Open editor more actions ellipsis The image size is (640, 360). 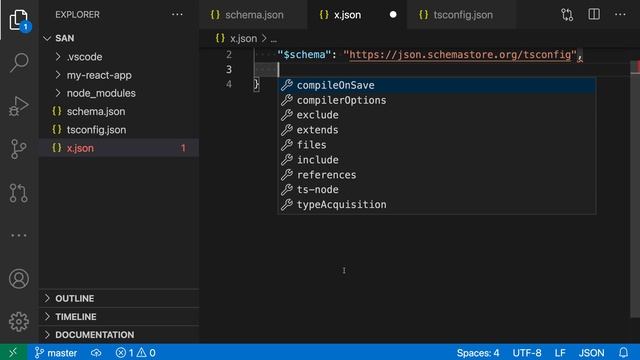tap(620, 15)
